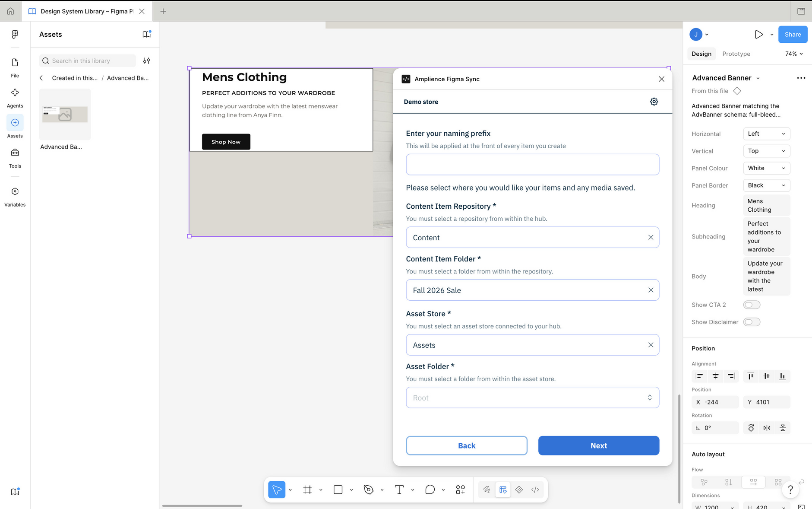Open the libraries book icon in Assets
The height and width of the screenshot is (509, 812).
click(147, 34)
